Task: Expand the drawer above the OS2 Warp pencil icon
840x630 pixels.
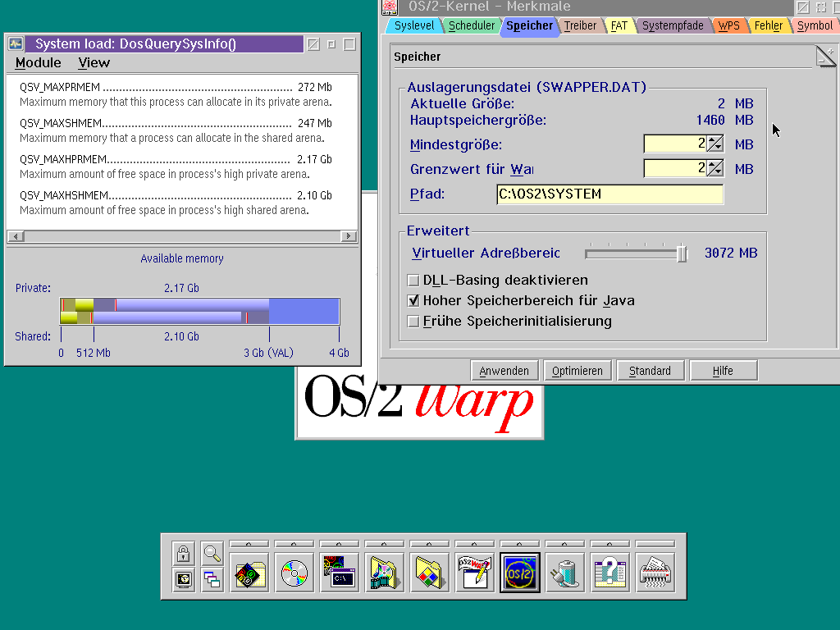Action: [474, 544]
